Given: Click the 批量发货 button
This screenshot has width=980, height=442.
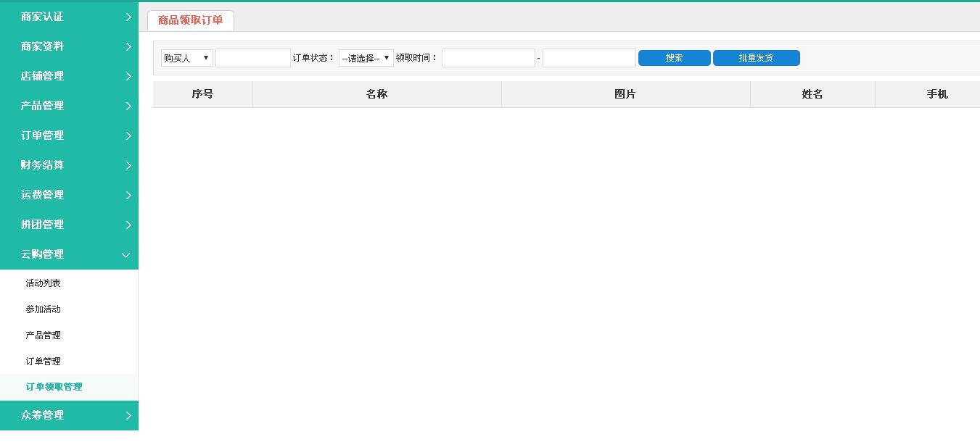Looking at the screenshot, I should pos(756,58).
